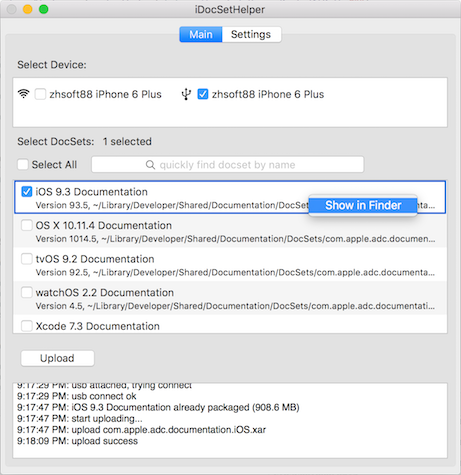Click the magnifying glass search icon
The width and height of the screenshot is (461, 475).
[x=150, y=165]
